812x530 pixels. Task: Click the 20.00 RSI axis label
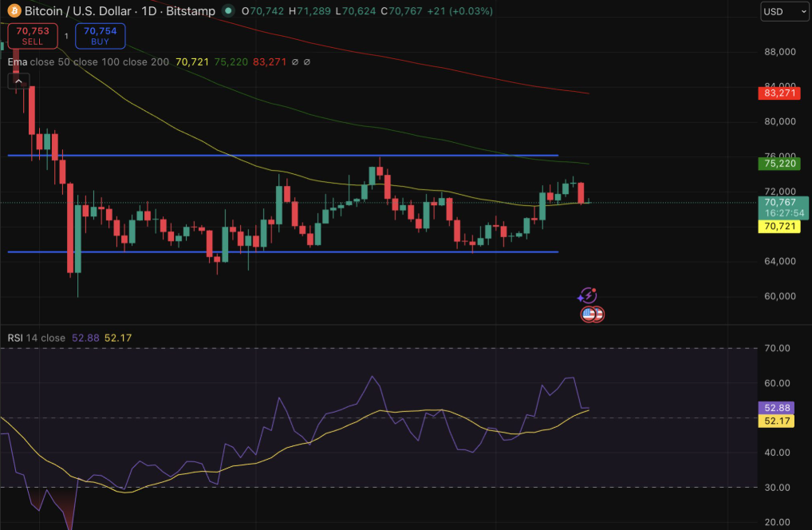pyautogui.click(x=778, y=522)
